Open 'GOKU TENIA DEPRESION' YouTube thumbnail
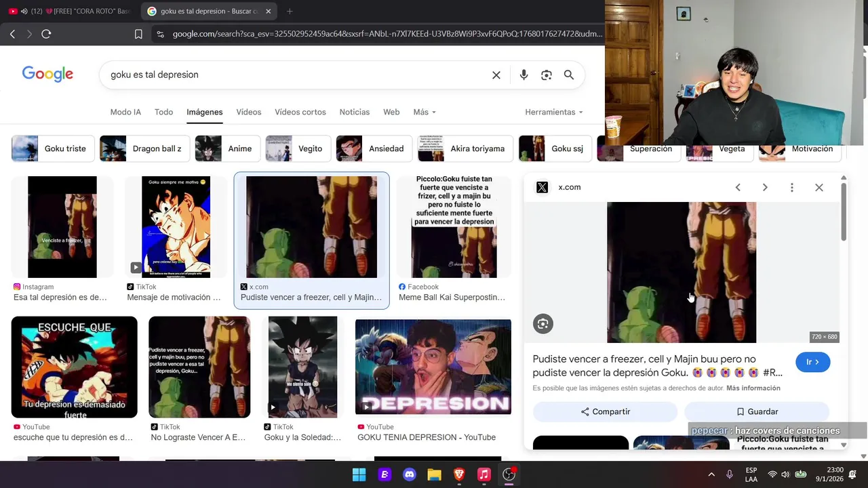This screenshot has width=868, height=488. click(433, 367)
